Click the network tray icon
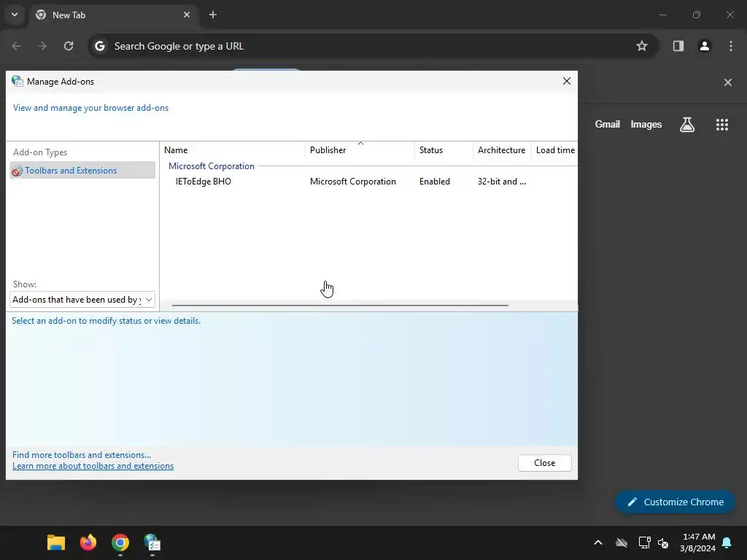This screenshot has height=560, width=747. 644,542
